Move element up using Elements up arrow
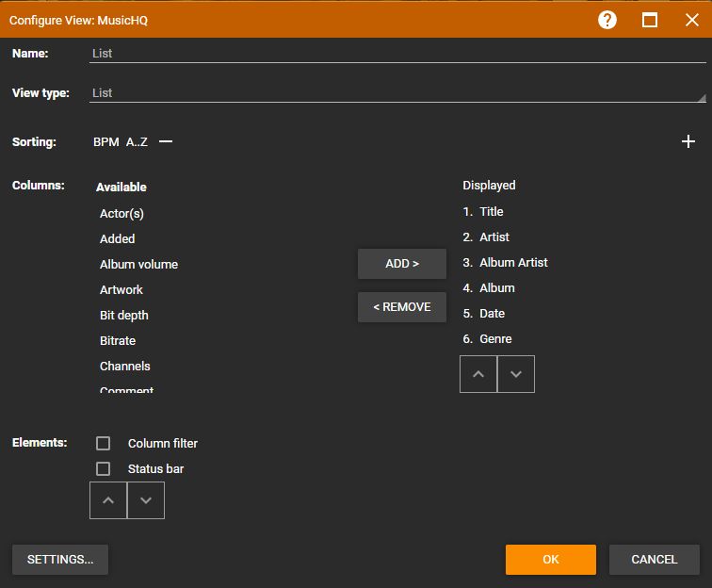Screen dimensions: 712x588 tap(108, 500)
